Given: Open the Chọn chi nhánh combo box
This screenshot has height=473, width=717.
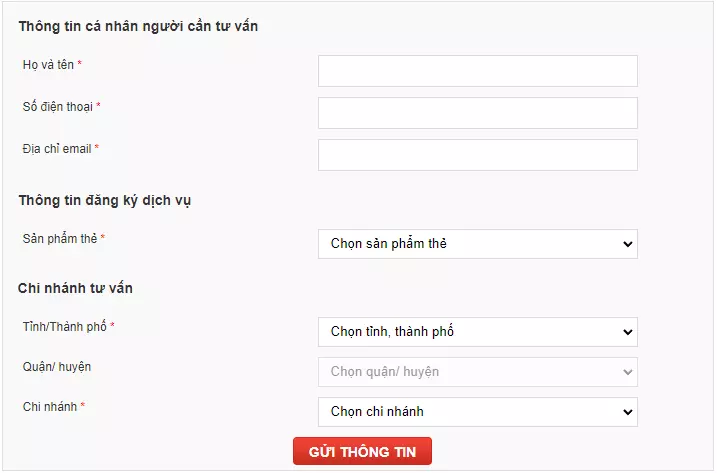Looking at the screenshot, I should (x=478, y=412).
